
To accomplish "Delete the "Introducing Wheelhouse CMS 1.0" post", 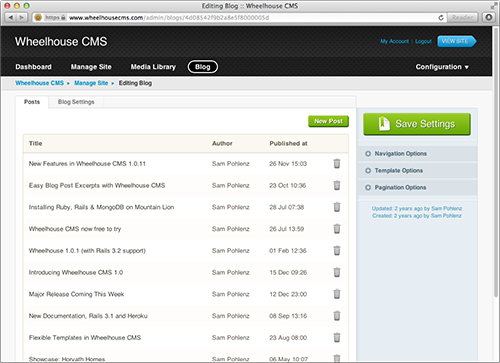I will [337, 272].
